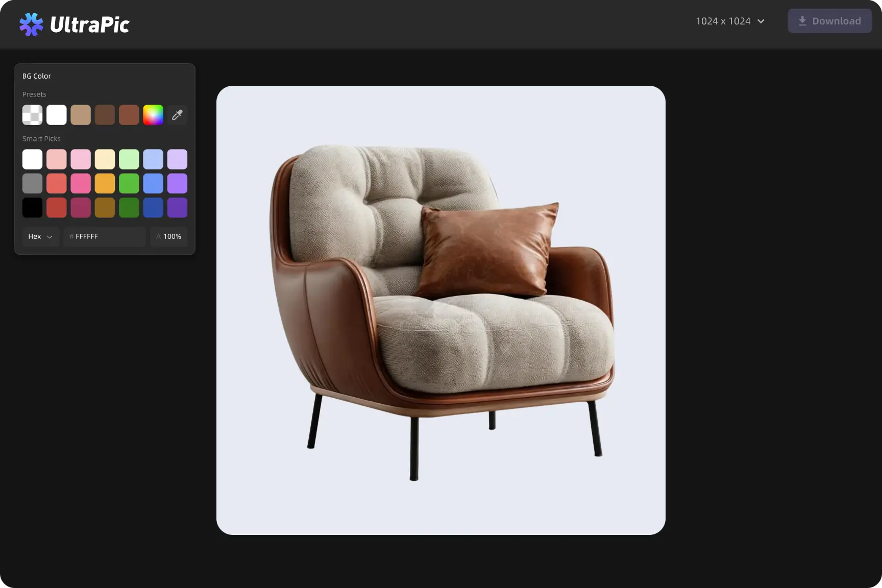Pick the orange Smart Picks swatch
This screenshot has width=882, height=588.
(105, 184)
